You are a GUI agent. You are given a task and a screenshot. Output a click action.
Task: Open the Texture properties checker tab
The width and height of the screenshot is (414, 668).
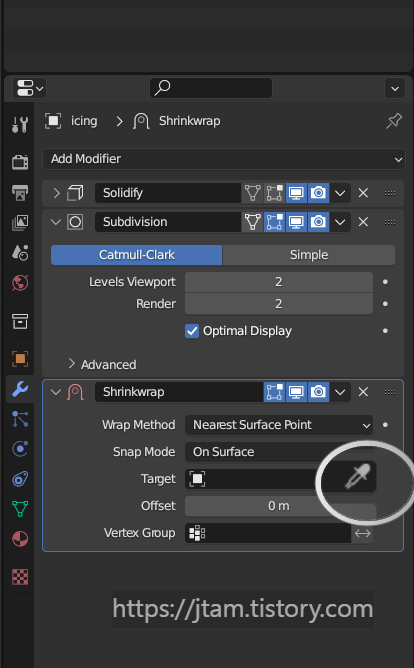coord(20,577)
